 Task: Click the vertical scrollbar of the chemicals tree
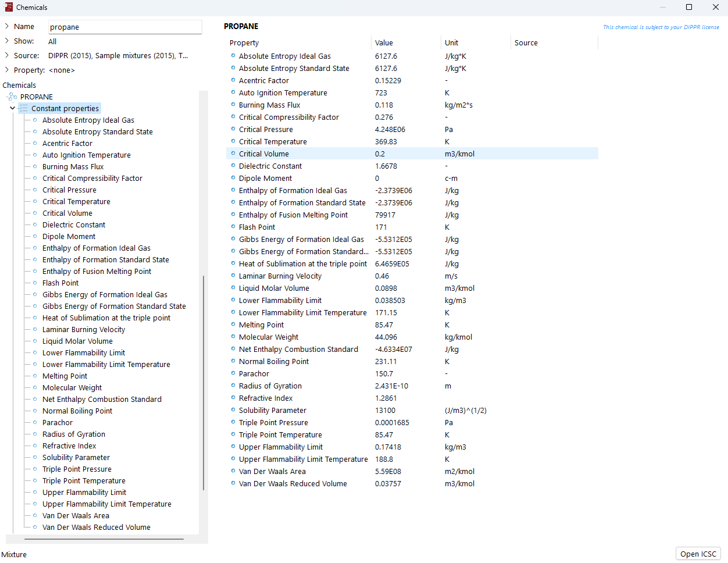204,382
